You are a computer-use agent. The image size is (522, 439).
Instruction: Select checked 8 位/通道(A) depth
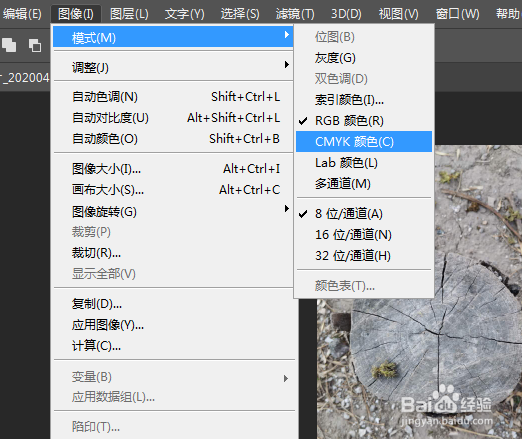[x=364, y=214]
